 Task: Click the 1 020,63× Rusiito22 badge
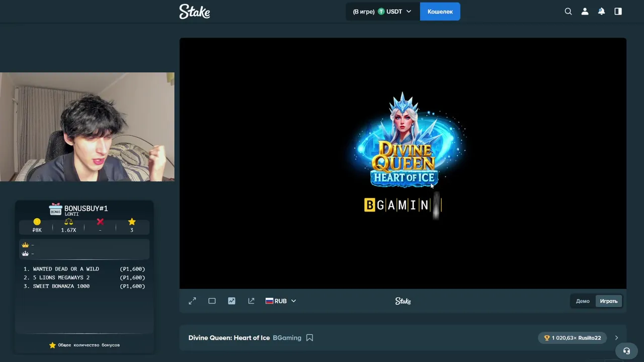[573, 338]
